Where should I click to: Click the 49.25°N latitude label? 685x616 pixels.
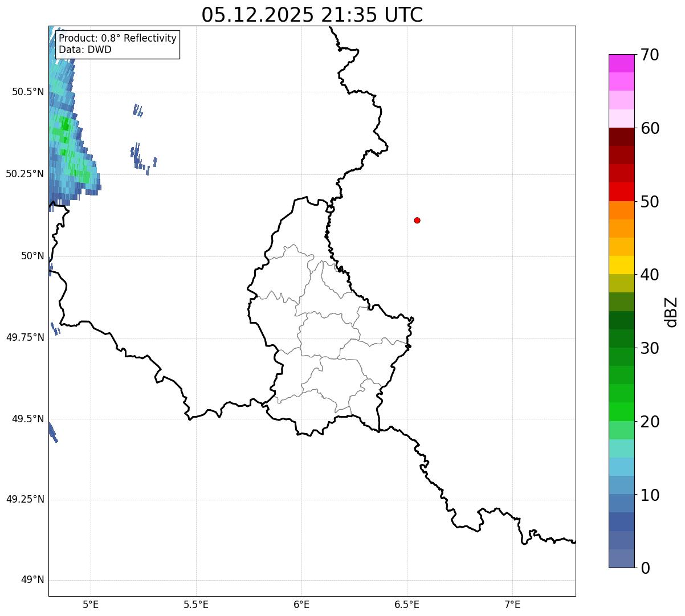tap(25, 500)
